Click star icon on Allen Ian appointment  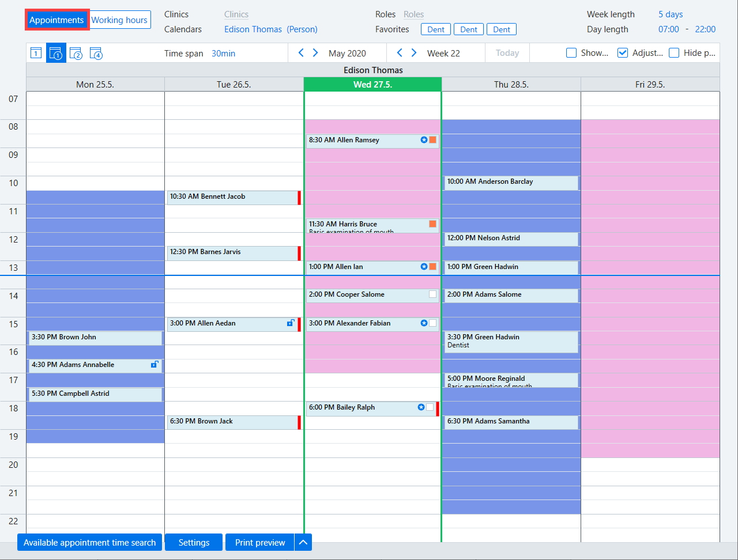[x=424, y=267]
